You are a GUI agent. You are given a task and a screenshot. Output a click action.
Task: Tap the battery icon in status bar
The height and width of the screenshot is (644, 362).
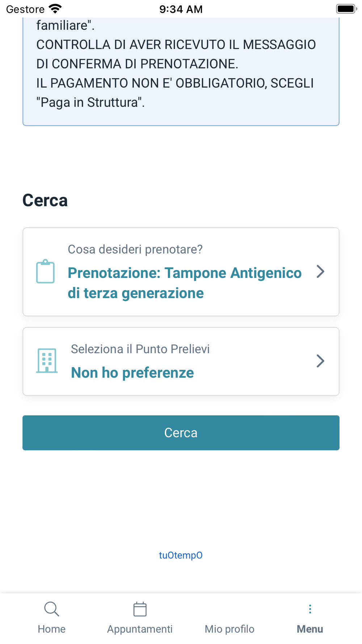click(346, 9)
